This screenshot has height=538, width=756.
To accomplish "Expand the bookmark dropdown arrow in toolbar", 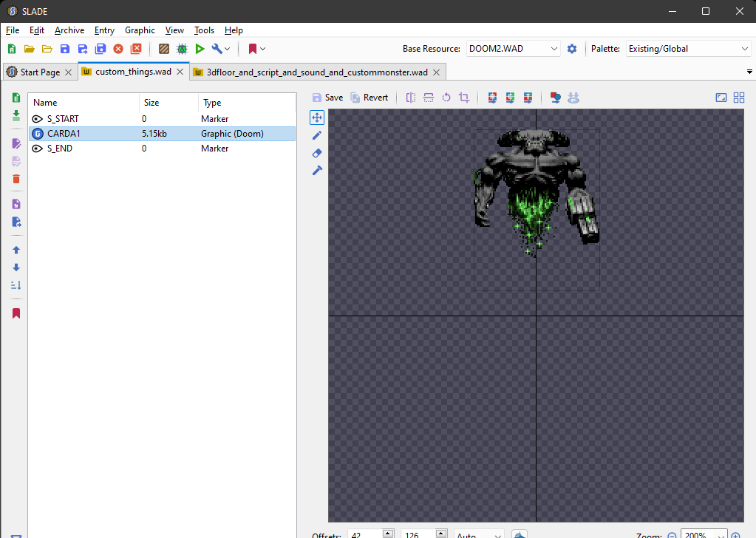I will click(263, 49).
